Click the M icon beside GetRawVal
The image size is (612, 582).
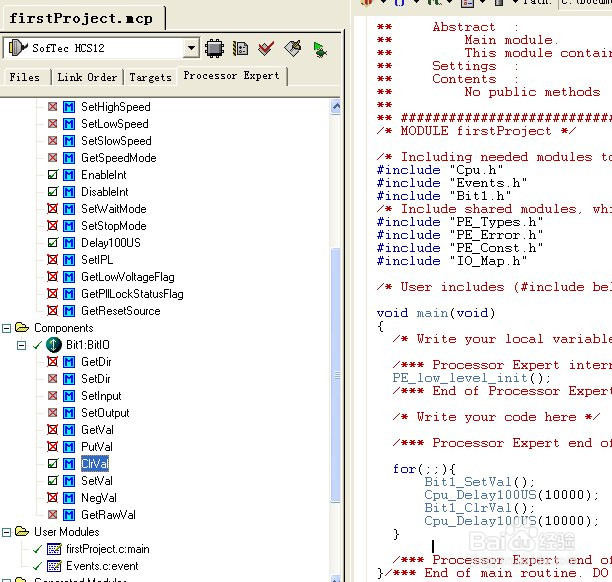pyautogui.click(x=69, y=515)
